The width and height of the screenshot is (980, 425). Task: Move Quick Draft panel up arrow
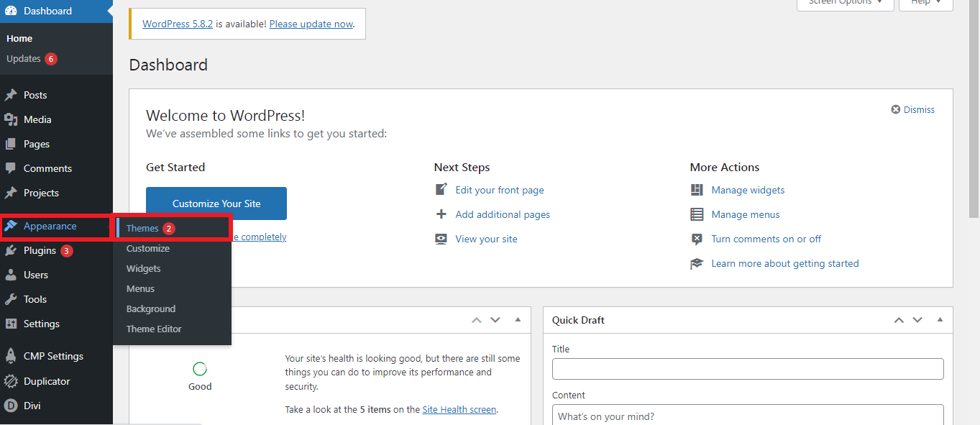pos(899,320)
